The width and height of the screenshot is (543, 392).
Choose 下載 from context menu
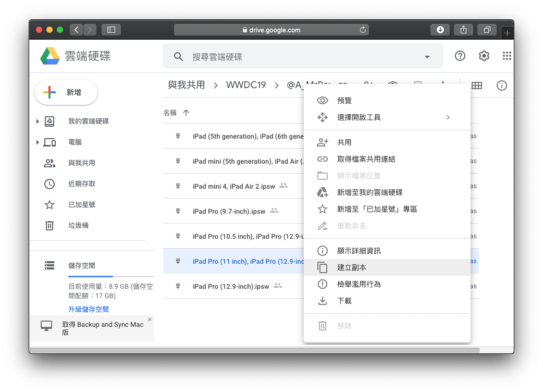387,301
